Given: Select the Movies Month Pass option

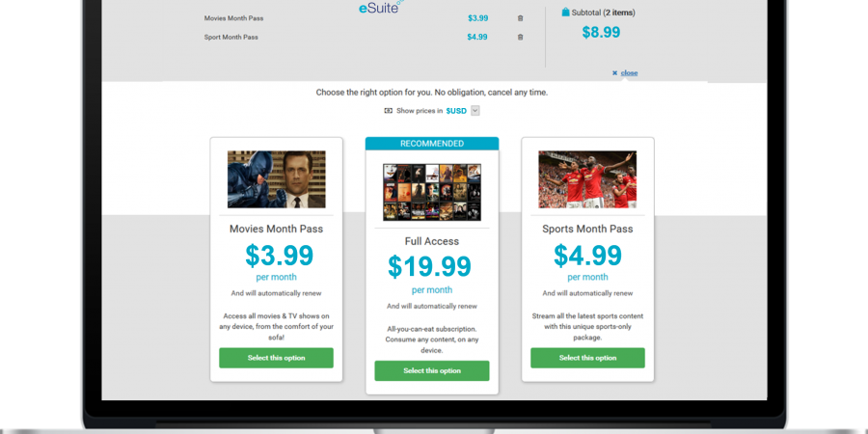Looking at the screenshot, I should click(x=276, y=358).
